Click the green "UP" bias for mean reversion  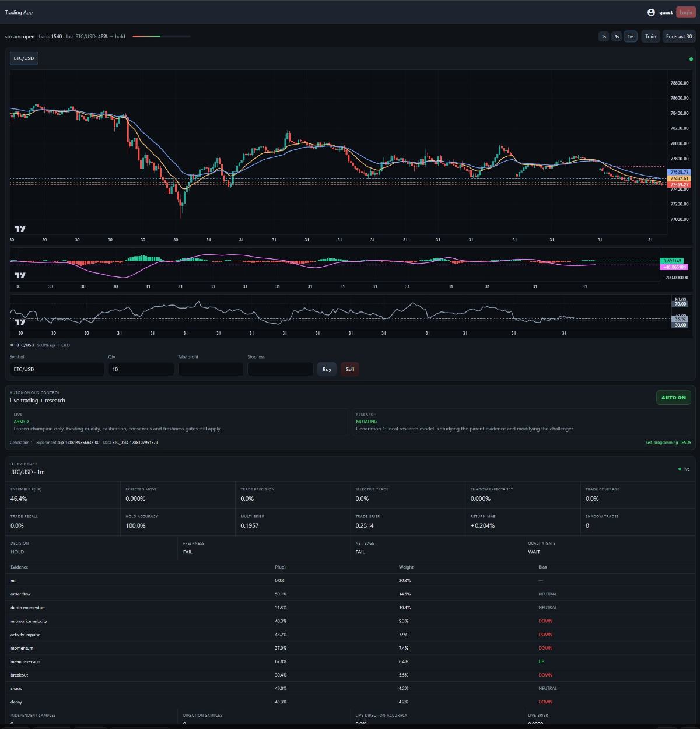(541, 661)
